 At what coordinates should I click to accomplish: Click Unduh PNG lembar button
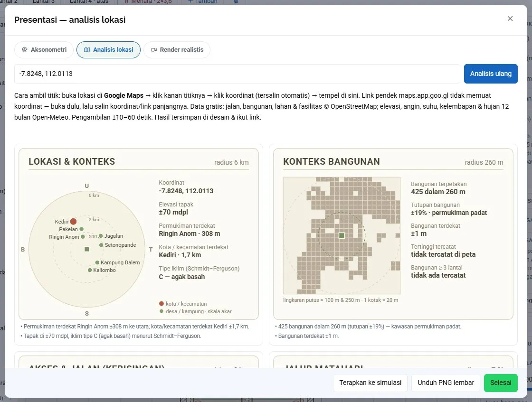point(446,383)
